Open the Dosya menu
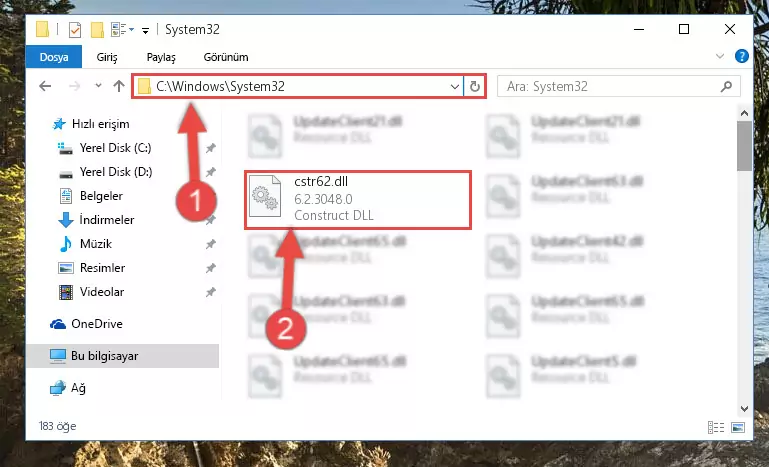The image size is (769, 467). 54,57
